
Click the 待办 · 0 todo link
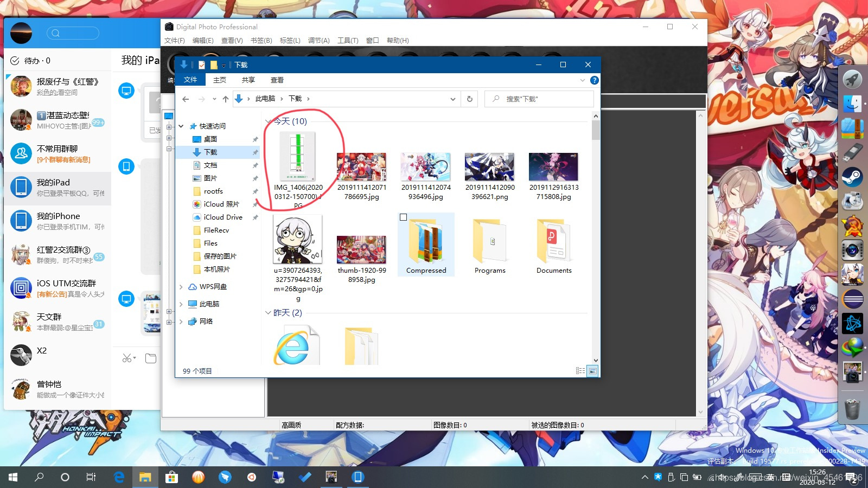pos(30,61)
